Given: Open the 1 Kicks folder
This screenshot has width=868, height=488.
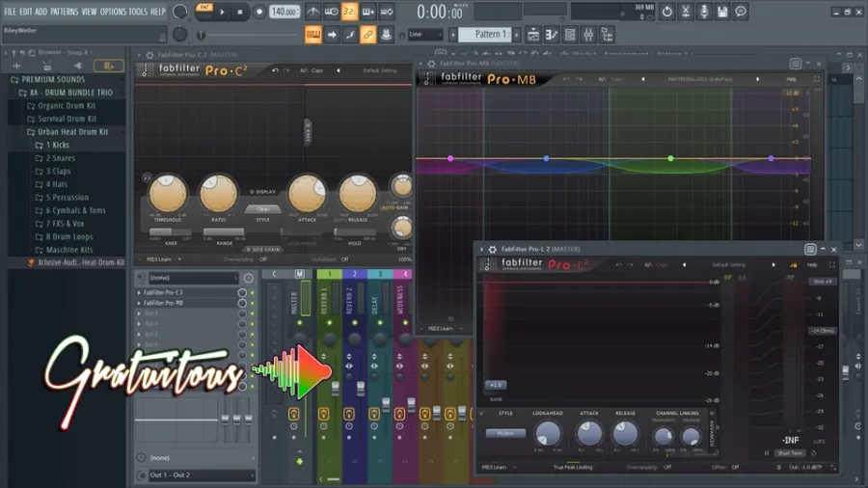Looking at the screenshot, I should (x=53, y=145).
